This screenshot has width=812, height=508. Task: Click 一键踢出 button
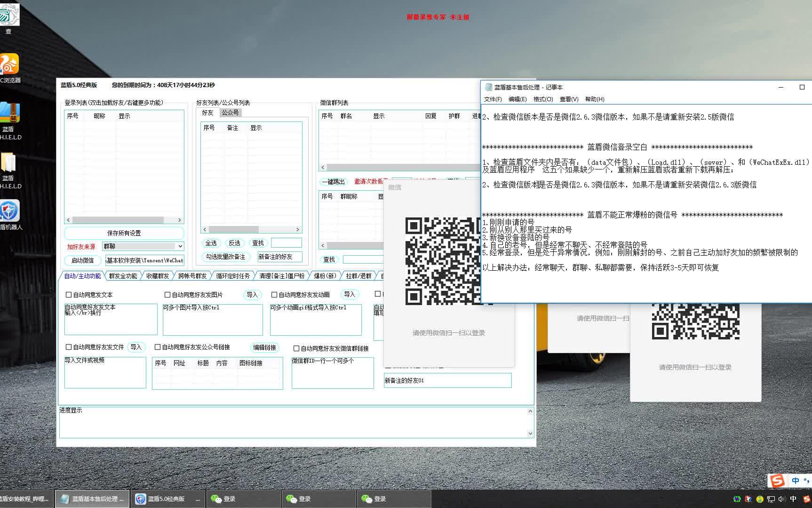(x=333, y=182)
